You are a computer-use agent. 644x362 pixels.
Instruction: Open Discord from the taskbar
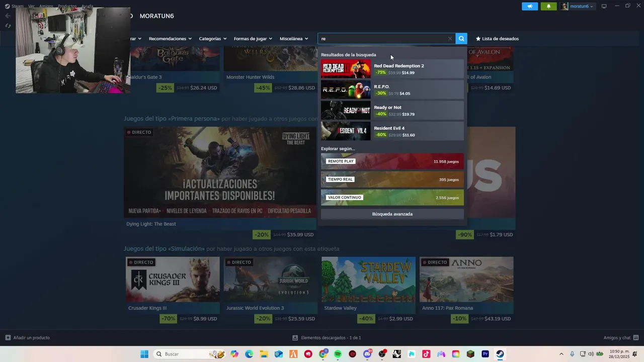tap(367, 354)
